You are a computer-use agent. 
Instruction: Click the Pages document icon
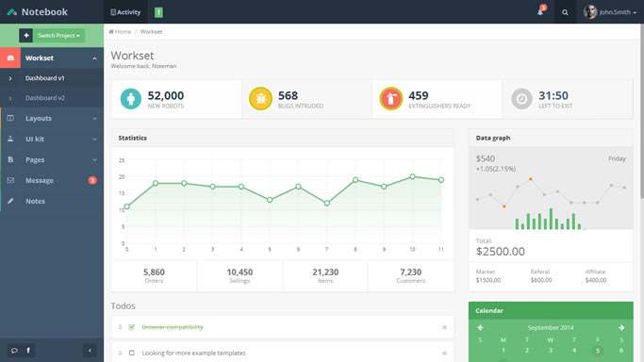point(10,159)
